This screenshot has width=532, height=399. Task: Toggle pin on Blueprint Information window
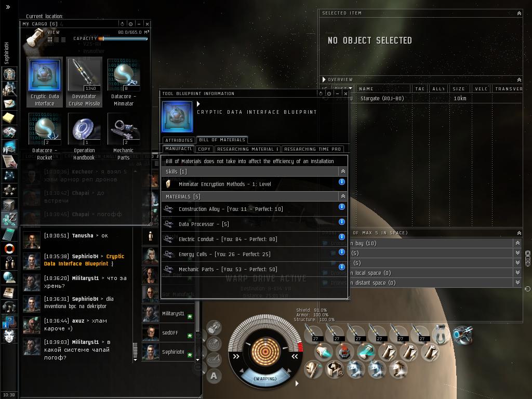coord(329,94)
